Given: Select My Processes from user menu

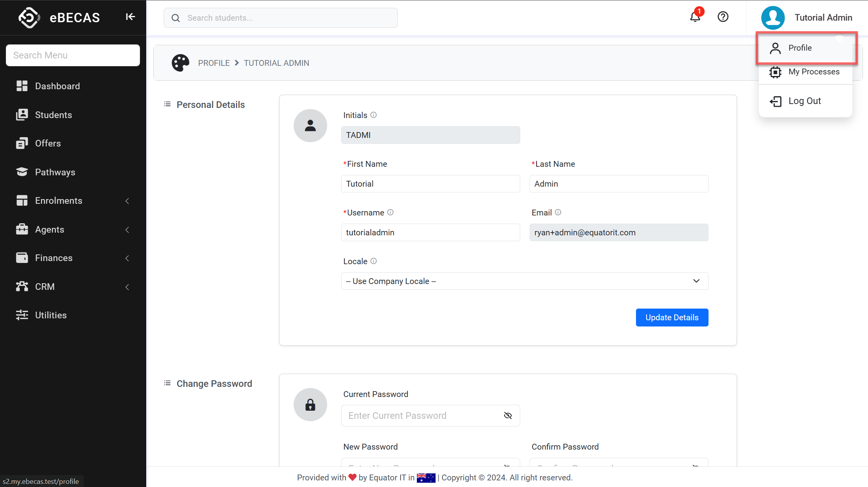Looking at the screenshot, I should pyautogui.click(x=813, y=72).
